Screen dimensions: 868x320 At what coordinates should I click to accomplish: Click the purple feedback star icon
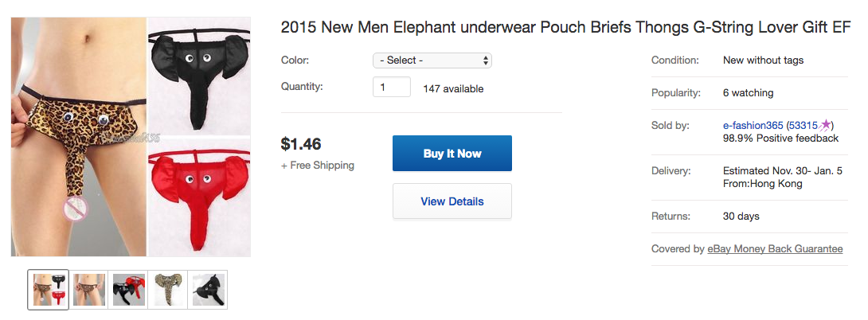point(825,126)
